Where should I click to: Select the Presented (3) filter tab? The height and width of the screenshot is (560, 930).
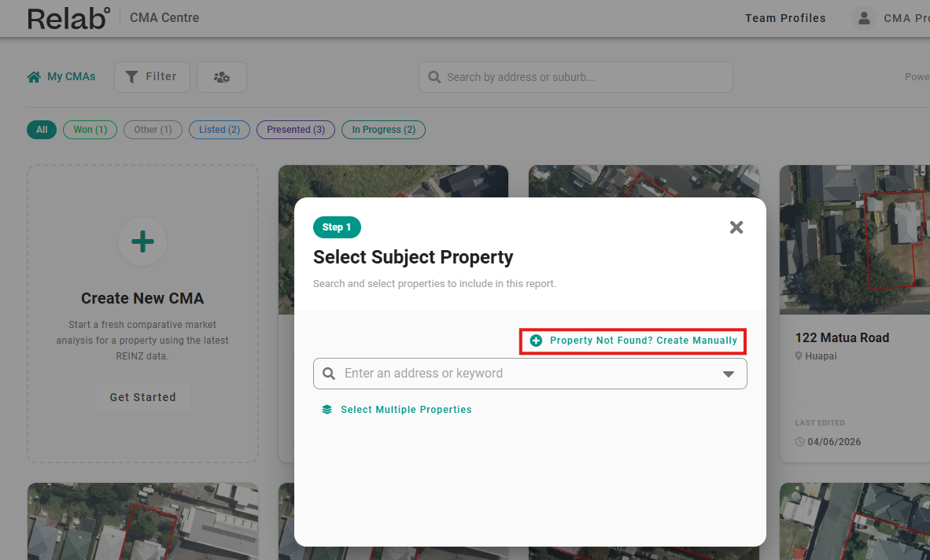click(296, 130)
